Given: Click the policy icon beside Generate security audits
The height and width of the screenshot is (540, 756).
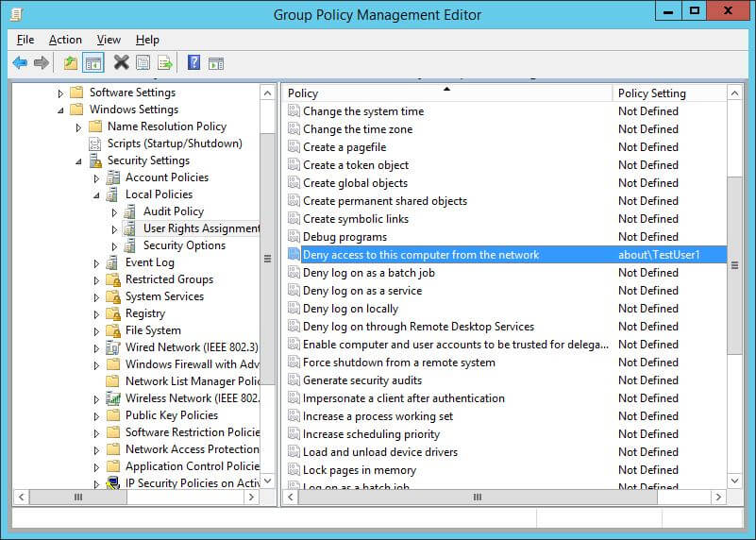Looking at the screenshot, I should tap(294, 380).
